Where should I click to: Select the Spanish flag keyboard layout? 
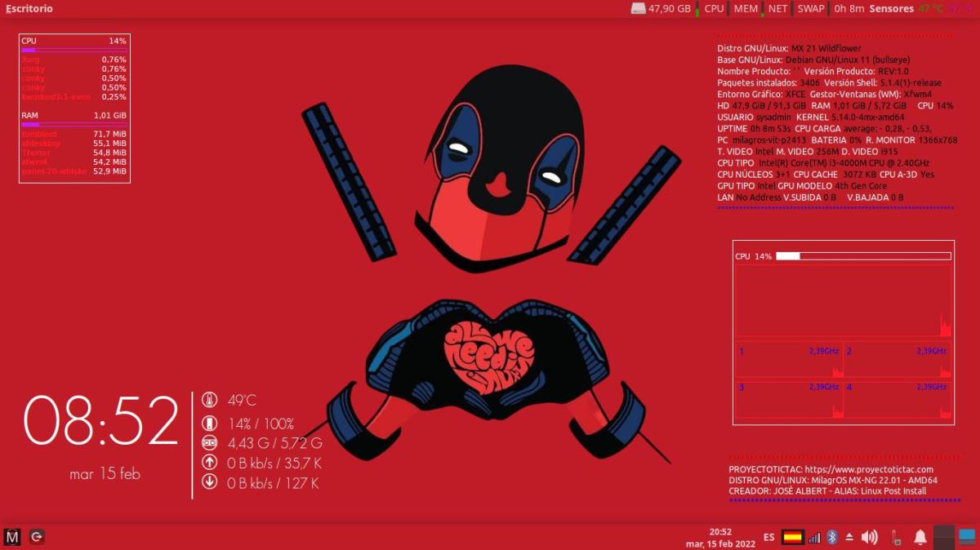click(x=792, y=537)
